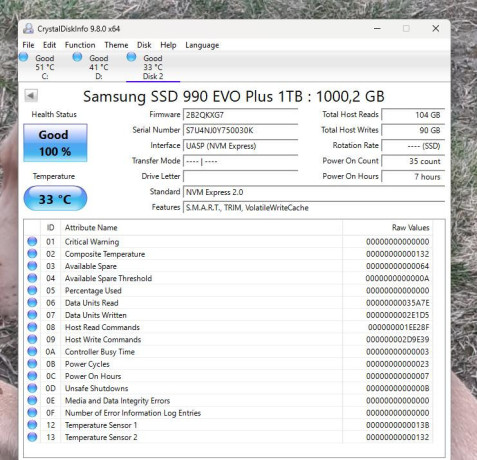
Task: Click the Rotation Rate value field
Action: 413,146
